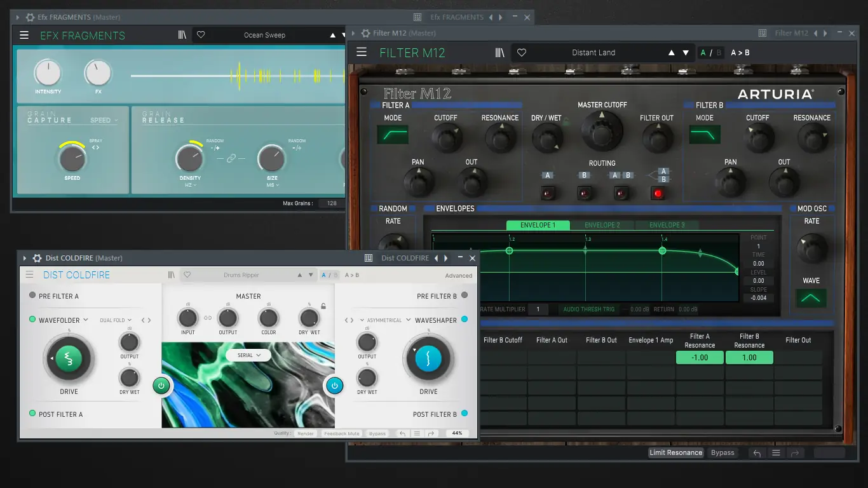Open the Efx Fragments plugin settings gear
Image resolution: width=868 pixels, height=488 pixels.
point(30,17)
